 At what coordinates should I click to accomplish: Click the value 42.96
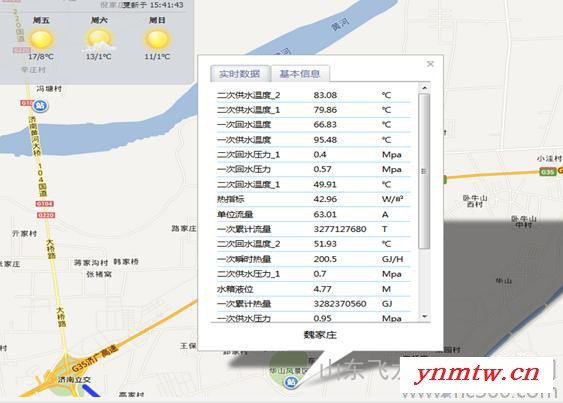[325, 199]
